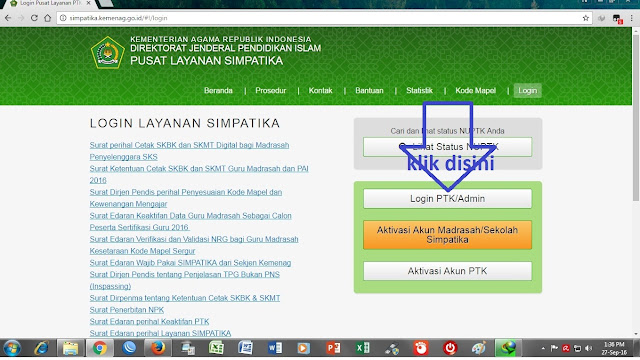Select the Login menu item
640x360 pixels.
point(527,91)
